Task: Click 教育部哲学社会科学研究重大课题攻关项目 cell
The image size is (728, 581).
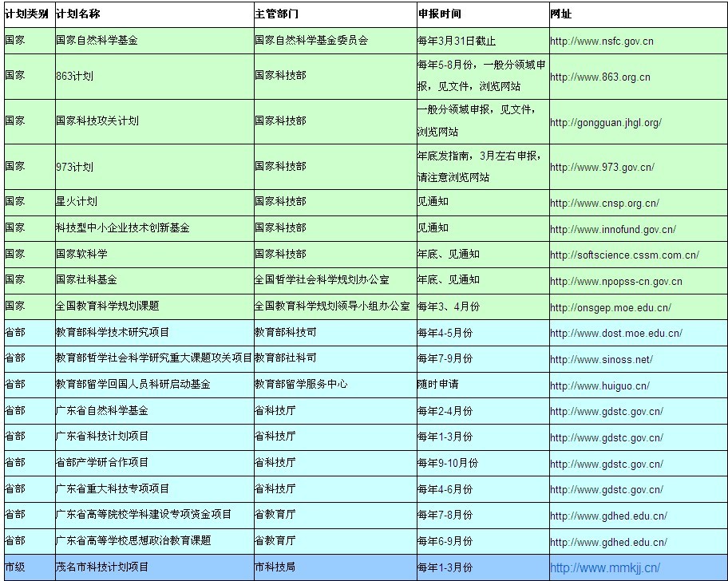Action: click(155, 358)
